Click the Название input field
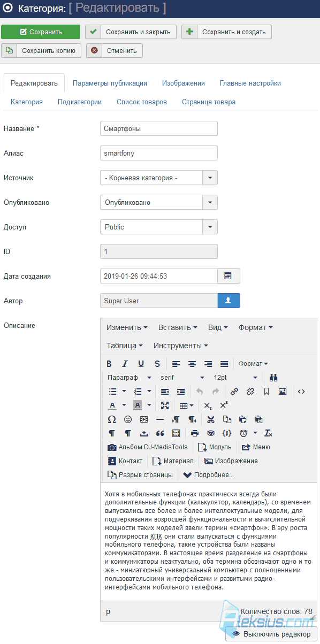 click(x=159, y=128)
